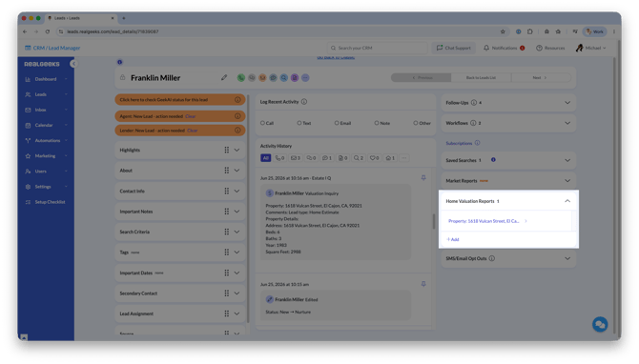Select the Email activity radio button
Image resolution: width=639 pixels, height=364 pixels.
point(337,123)
